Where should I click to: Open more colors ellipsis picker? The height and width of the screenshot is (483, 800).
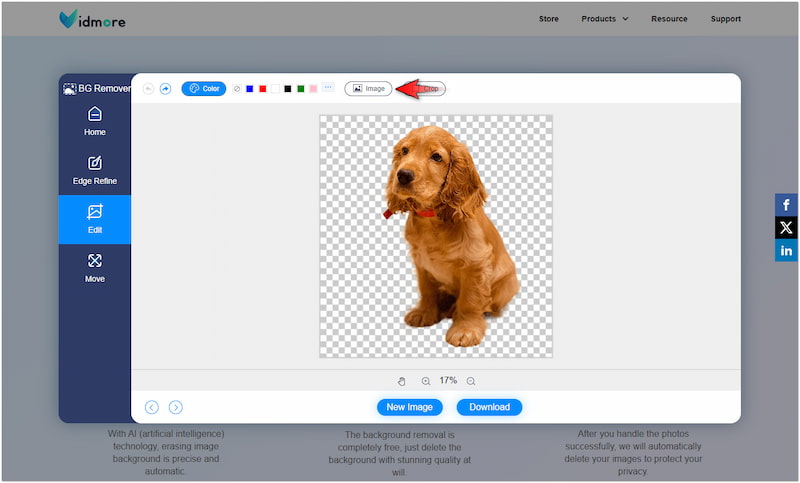(327, 89)
